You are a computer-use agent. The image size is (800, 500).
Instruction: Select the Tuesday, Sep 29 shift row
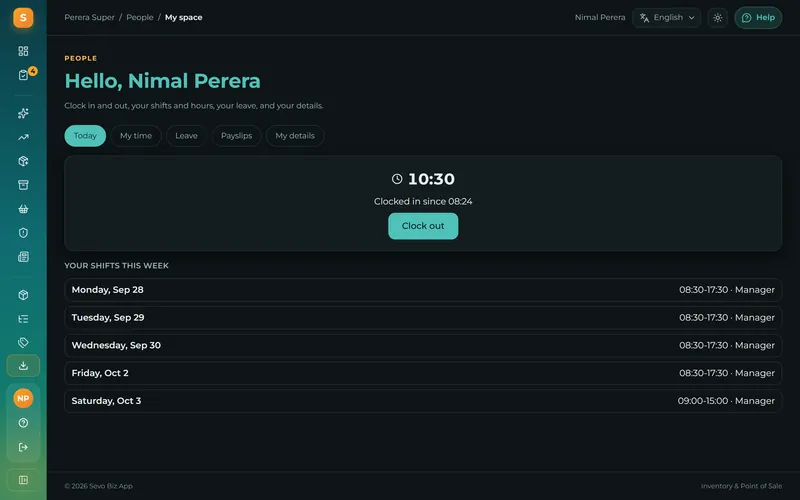tap(423, 317)
